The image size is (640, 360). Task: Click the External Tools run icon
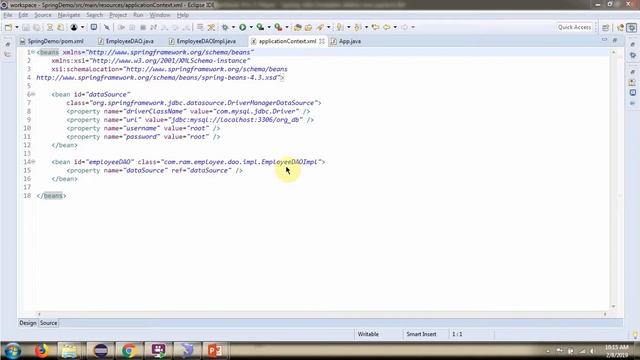(278, 27)
